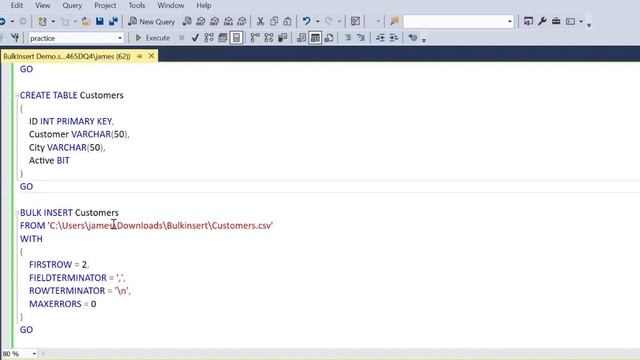Click the find-in-files folder icon
The height and width of the screenshot is (360, 640).
point(394,21)
